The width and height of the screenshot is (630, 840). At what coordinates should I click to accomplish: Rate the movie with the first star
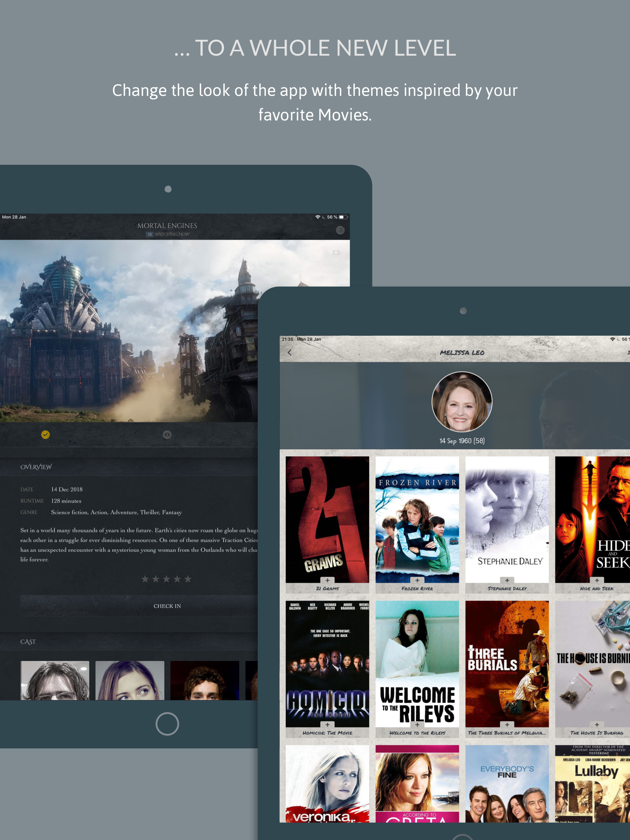145,579
